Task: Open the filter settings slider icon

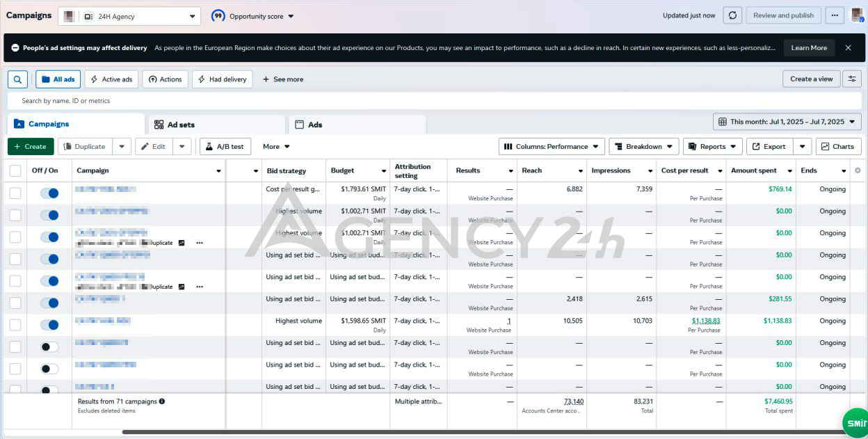Action: tap(852, 79)
